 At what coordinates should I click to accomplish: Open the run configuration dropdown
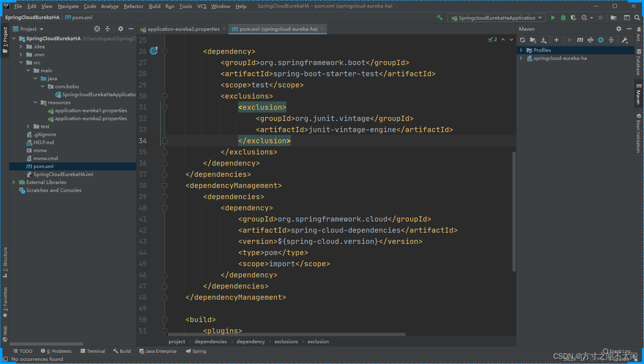(497, 18)
